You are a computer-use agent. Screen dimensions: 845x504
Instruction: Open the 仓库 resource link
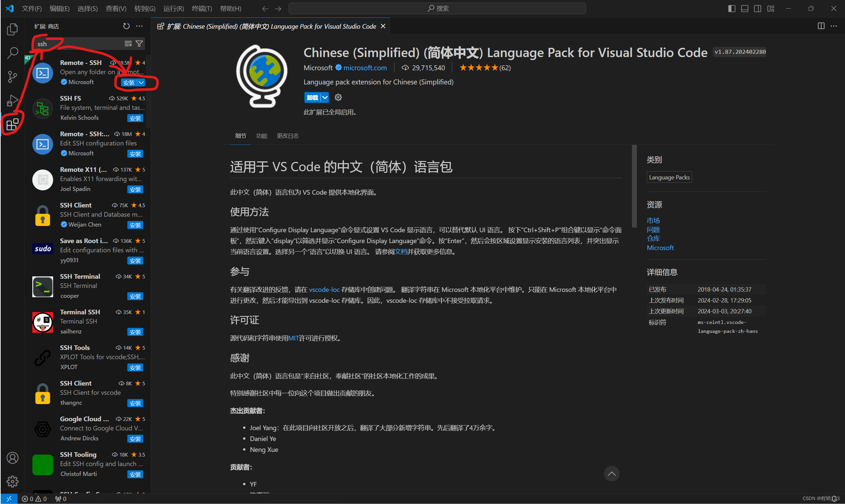point(653,238)
